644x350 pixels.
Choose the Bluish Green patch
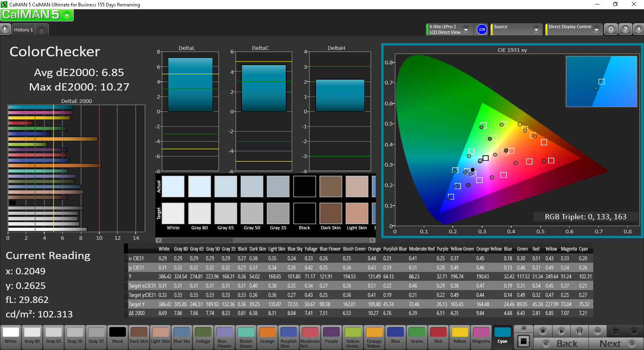246,337
